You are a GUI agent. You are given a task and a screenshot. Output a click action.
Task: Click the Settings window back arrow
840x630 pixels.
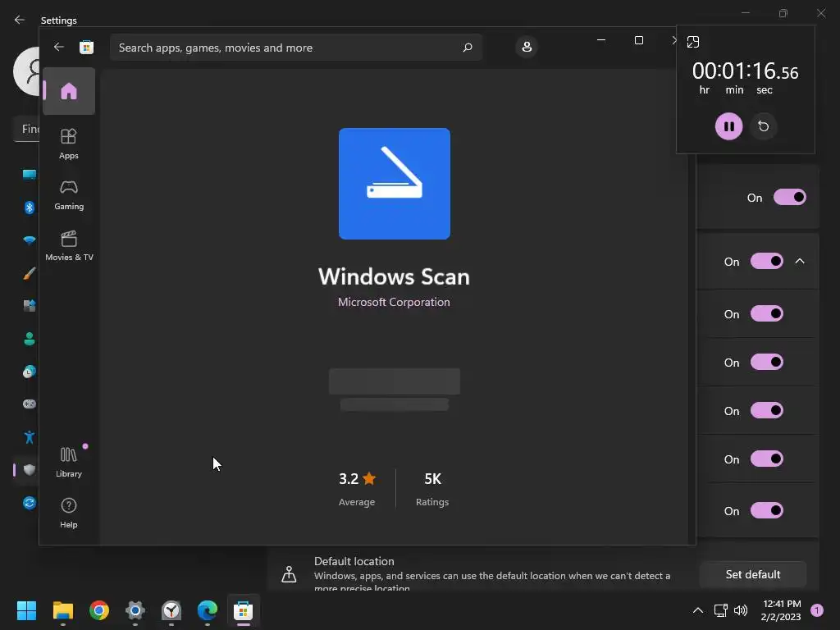[x=20, y=20]
